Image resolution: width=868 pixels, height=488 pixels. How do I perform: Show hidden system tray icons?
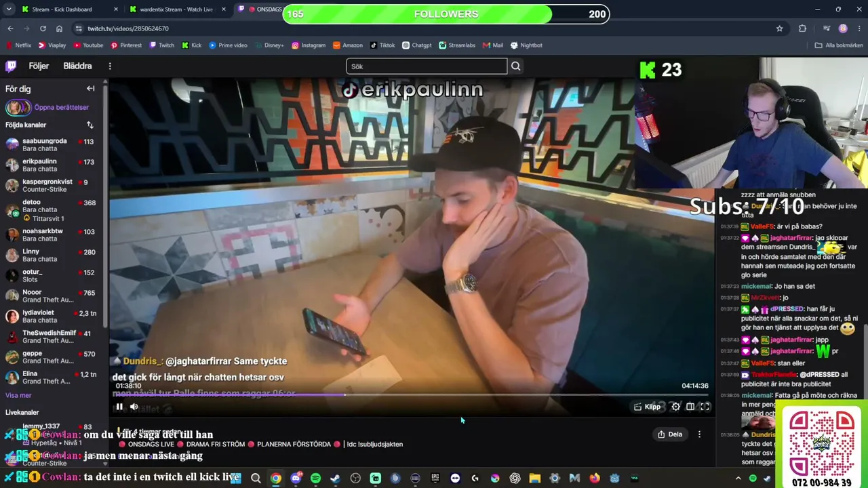pyautogui.click(x=738, y=479)
